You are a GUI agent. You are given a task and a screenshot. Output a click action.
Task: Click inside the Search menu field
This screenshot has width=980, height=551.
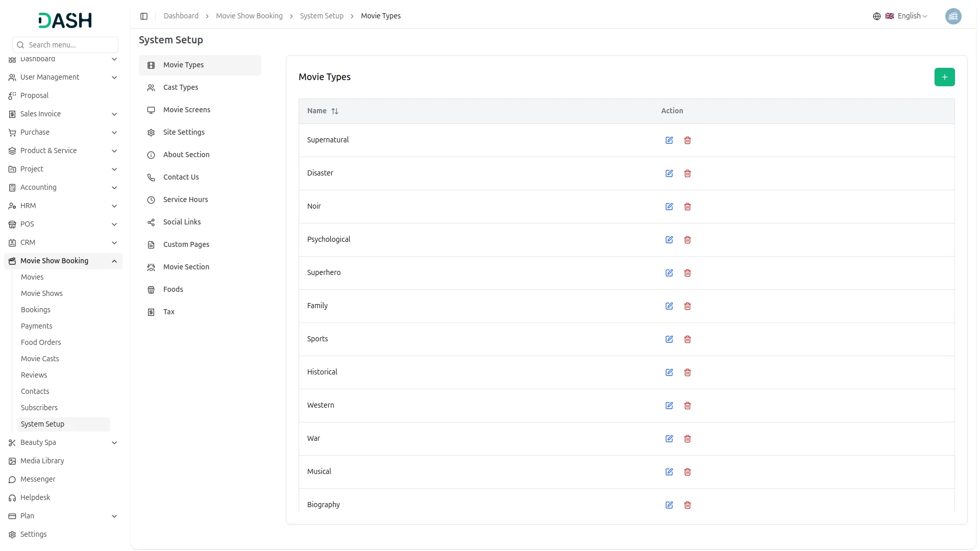click(x=65, y=45)
